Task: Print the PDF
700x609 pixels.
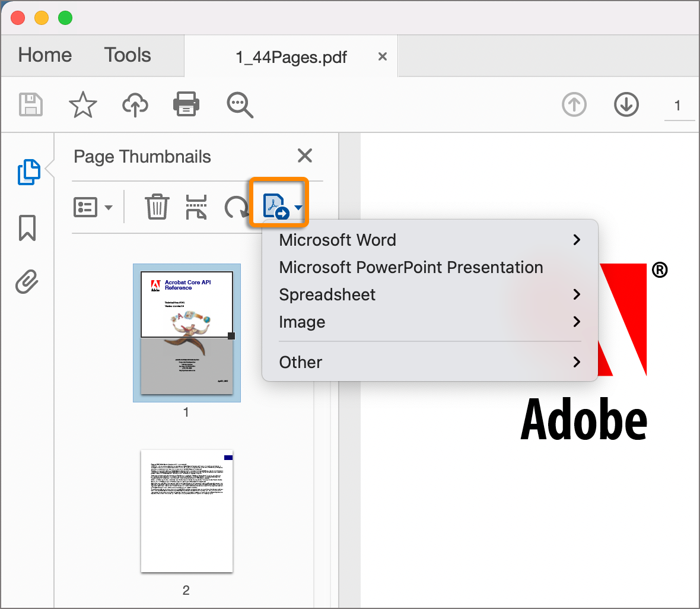Action: pos(186,104)
